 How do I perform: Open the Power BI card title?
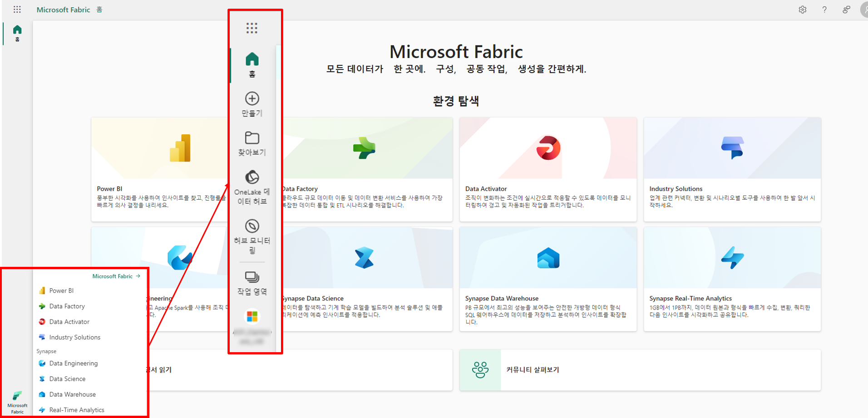(x=109, y=189)
